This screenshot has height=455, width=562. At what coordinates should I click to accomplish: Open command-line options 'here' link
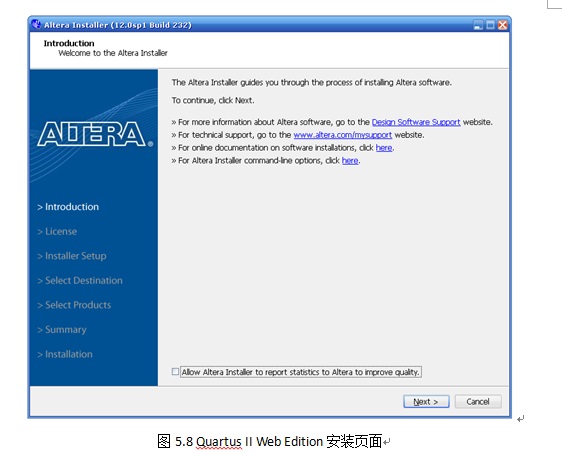point(350,161)
